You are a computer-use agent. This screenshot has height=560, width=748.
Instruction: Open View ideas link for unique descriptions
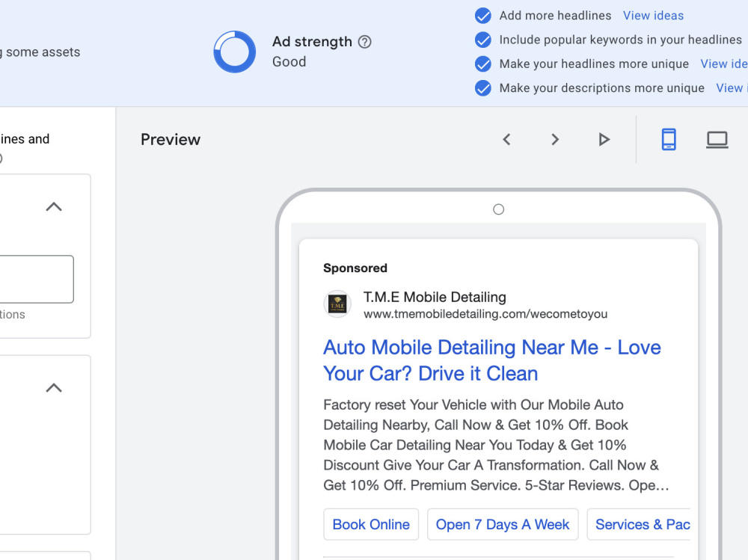pyautogui.click(x=732, y=88)
